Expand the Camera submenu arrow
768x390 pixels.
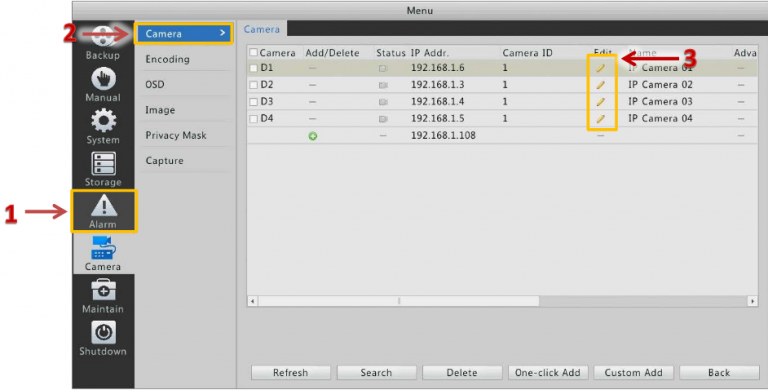pos(223,33)
